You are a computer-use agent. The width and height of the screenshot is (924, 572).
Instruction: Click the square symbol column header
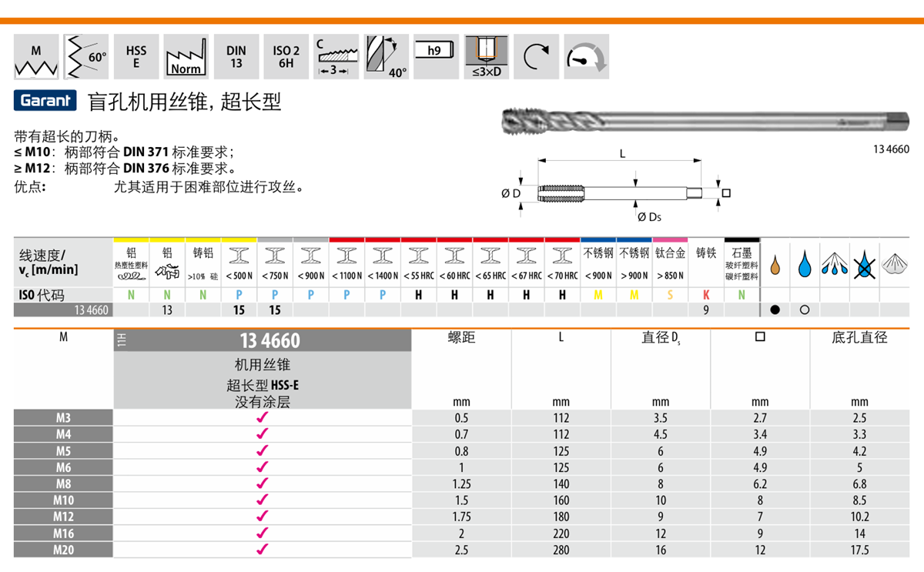pos(760,338)
